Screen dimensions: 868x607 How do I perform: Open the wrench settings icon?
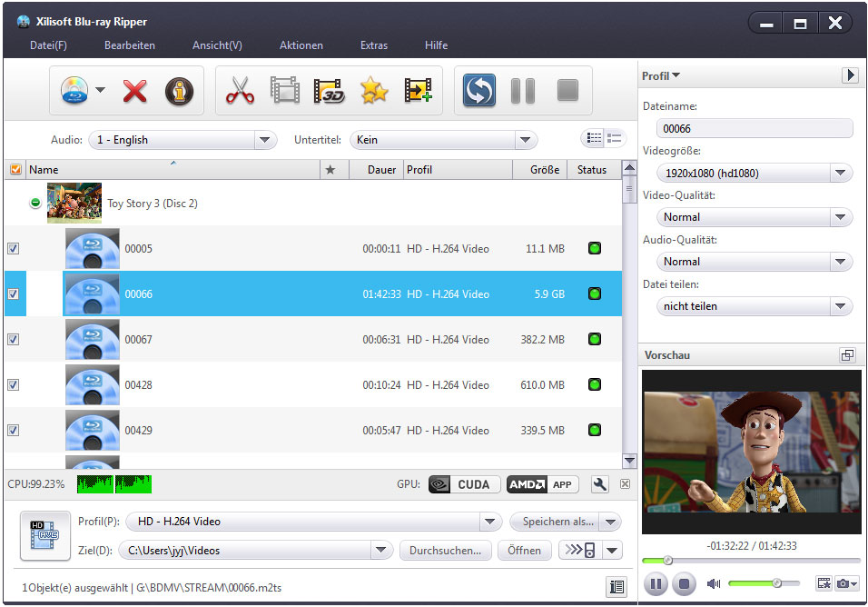coord(599,484)
